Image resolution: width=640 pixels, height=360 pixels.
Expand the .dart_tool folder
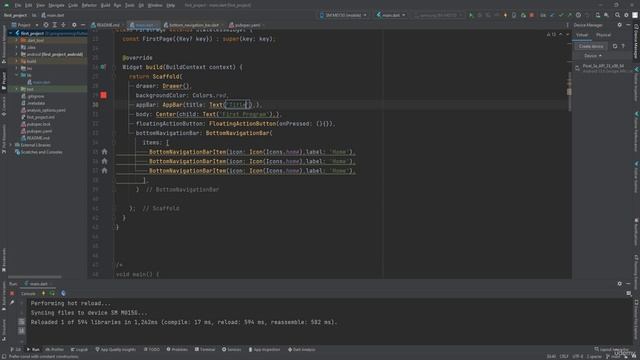point(17,40)
